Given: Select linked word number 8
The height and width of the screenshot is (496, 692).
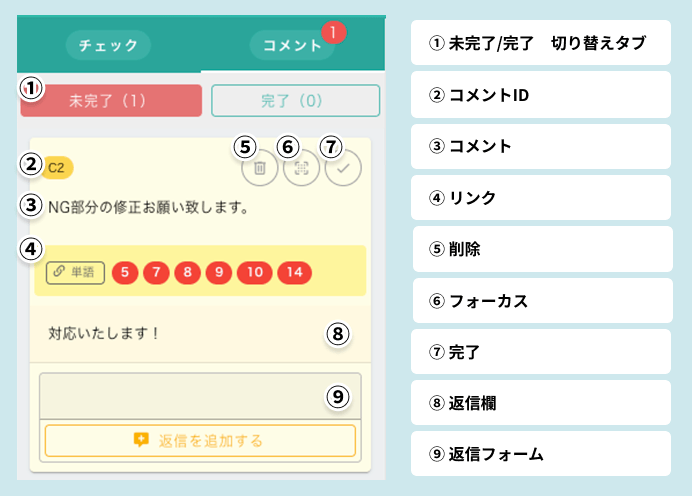Looking at the screenshot, I should coord(187,272).
